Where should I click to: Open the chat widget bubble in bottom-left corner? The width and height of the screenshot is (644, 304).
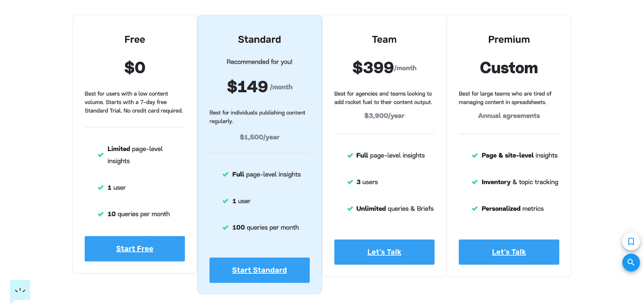19,290
